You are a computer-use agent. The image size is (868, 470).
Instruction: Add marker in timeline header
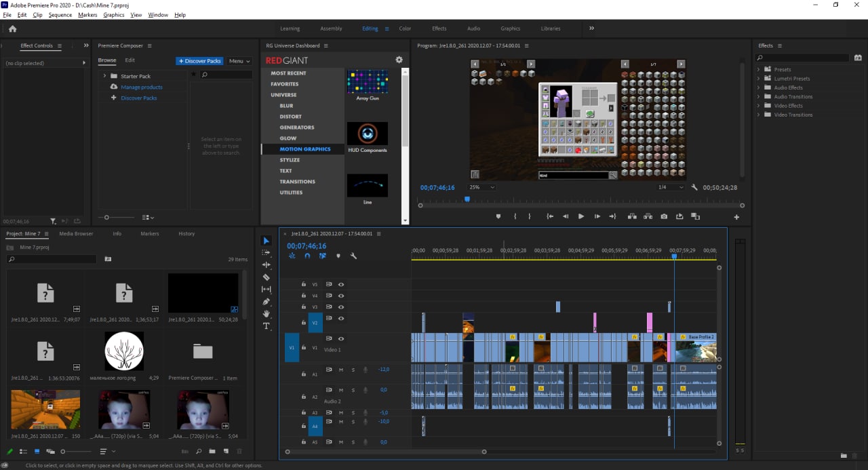(x=338, y=256)
